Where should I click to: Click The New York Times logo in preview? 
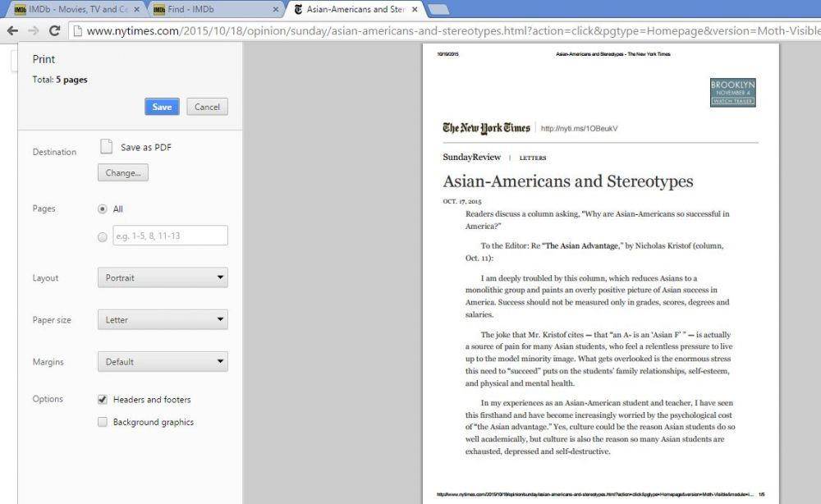point(486,128)
